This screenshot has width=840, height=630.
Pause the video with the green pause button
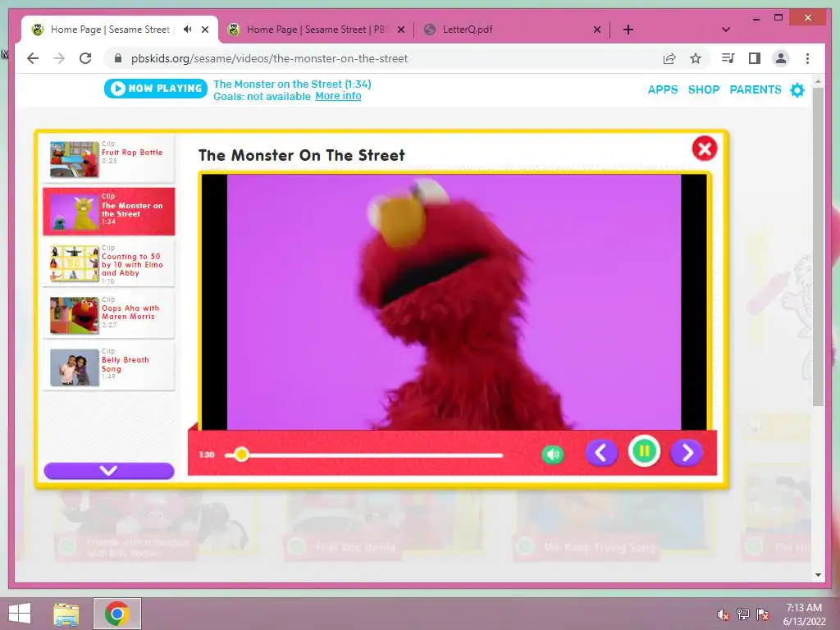coord(644,452)
